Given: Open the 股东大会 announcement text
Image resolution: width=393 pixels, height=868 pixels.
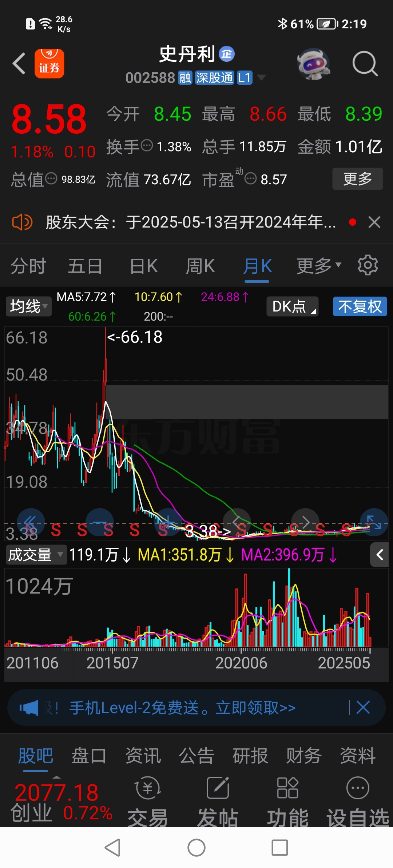Looking at the screenshot, I should (x=191, y=222).
